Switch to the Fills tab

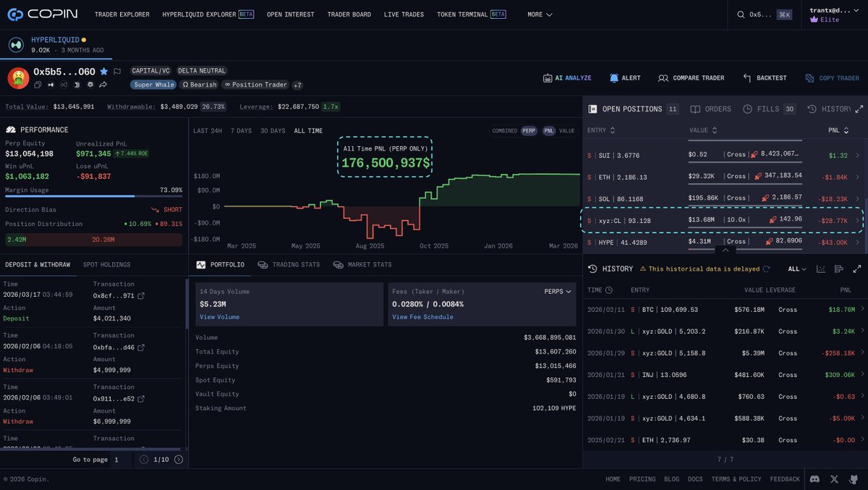pos(770,109)
